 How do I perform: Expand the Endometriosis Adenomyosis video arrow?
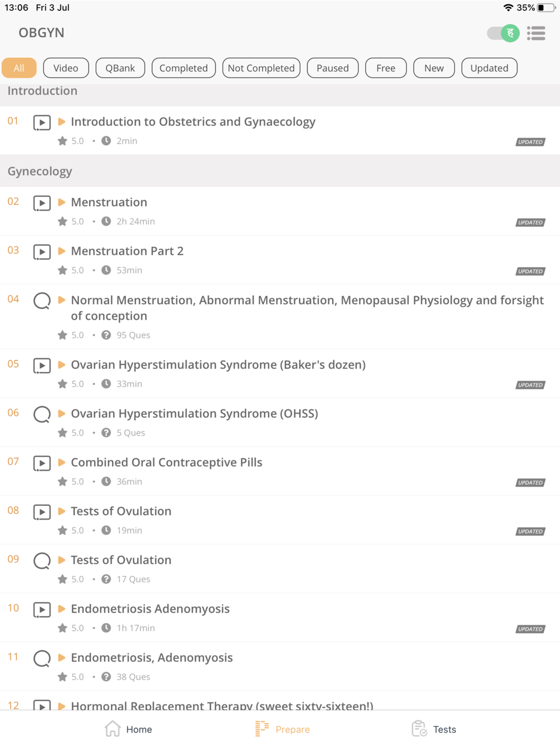click(x=62, y=609)
